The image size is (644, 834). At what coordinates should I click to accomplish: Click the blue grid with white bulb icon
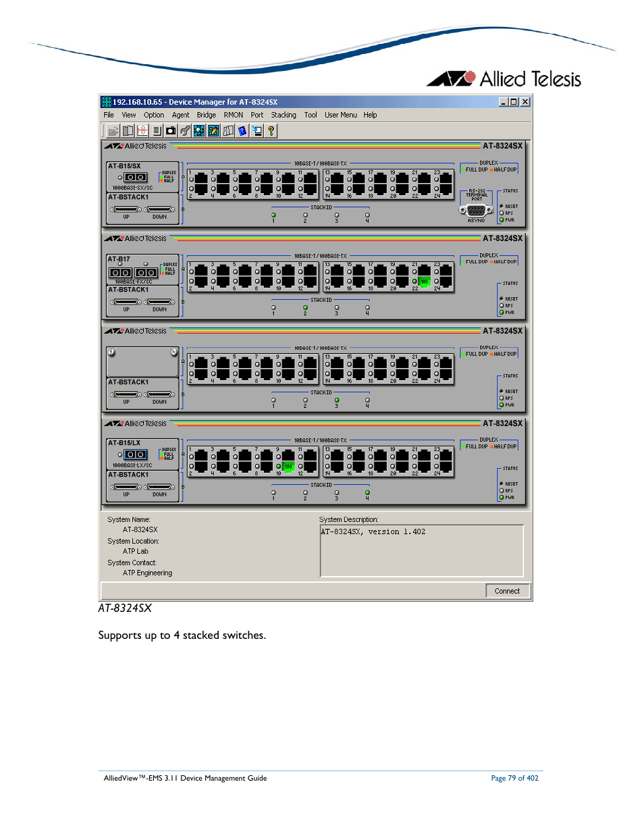click(x=199, y=131)
